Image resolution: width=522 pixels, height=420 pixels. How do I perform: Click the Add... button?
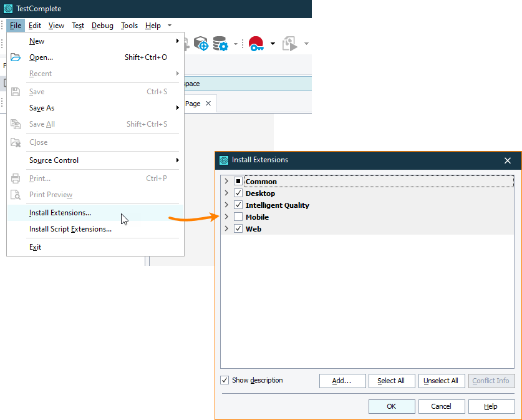coord(342,381)
